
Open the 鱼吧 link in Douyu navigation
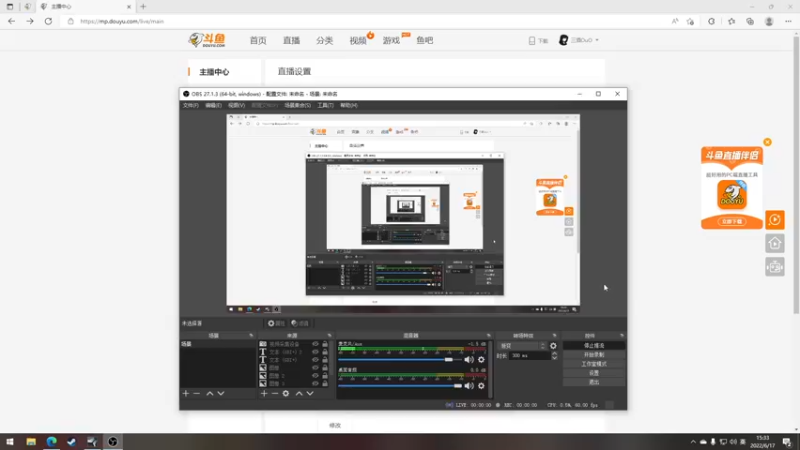click(424, 40)
